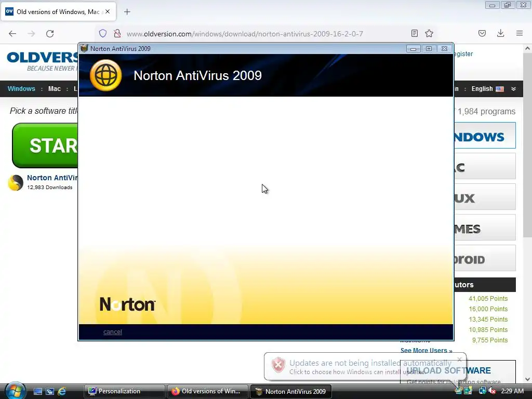Click See More Users link

426,351
